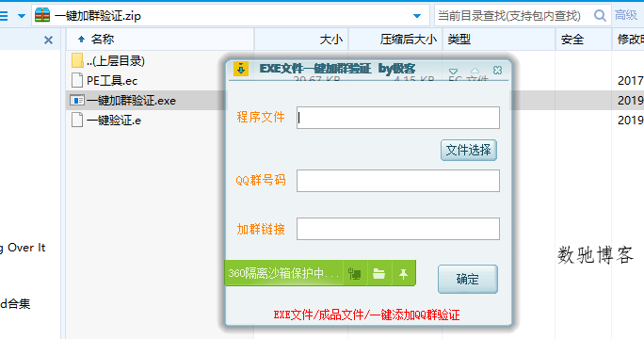Viewport: 644px width, 339px height.
Task: Open the address bar history dropdown arrow
Action: [x=417, y=16]
